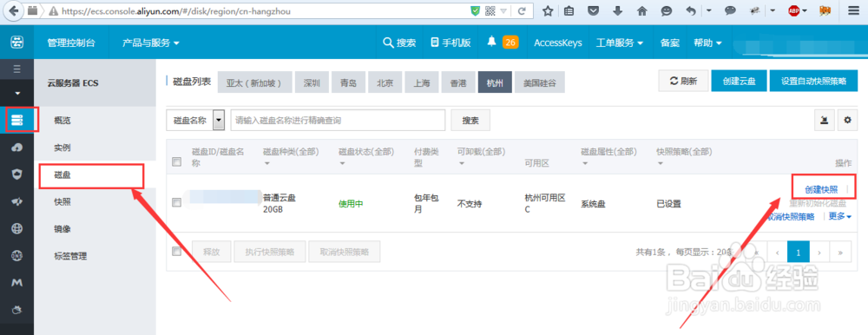This screenshot has width=868, height=335.
Task: Open the 可卸载(全部) column filter
Action: (x=481, y=157)
